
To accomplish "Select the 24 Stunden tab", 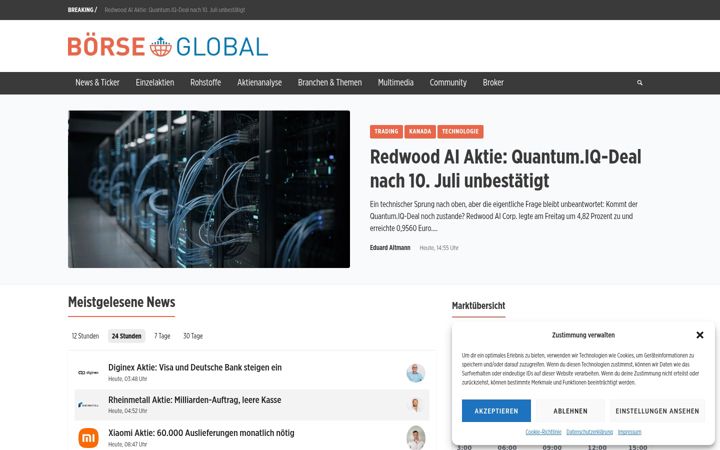I will click(x=126, y=336).
